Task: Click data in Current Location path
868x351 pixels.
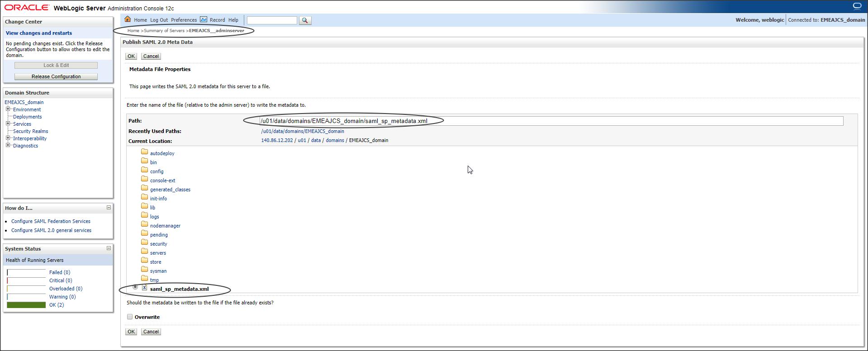Action: tap(316, 140)
